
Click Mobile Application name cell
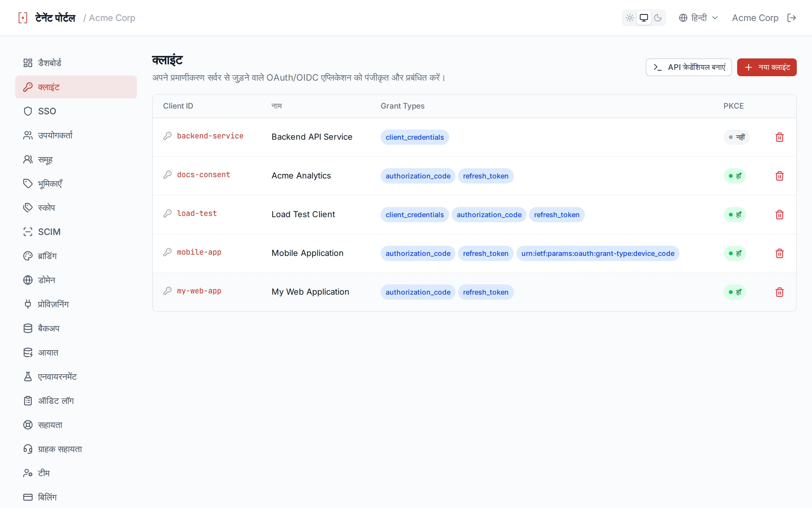tap(307, 253)
